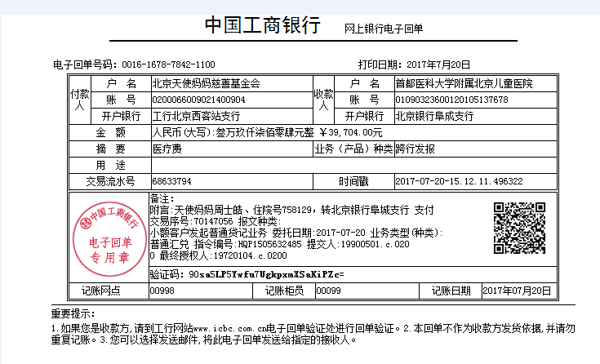Click the QR code image
600x364 pixels.
pyautogui.click(x=519, y=229)
